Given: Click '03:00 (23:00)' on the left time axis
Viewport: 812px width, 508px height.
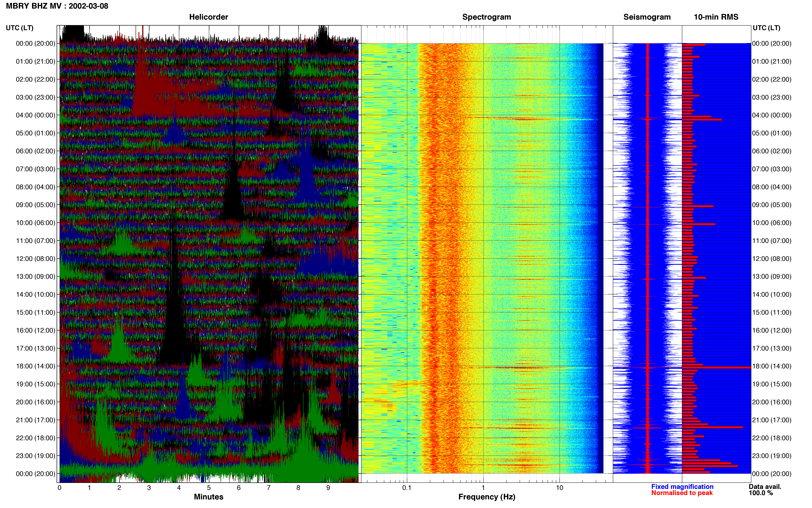Looking at the screenshot, I should (x=36, y=97).
